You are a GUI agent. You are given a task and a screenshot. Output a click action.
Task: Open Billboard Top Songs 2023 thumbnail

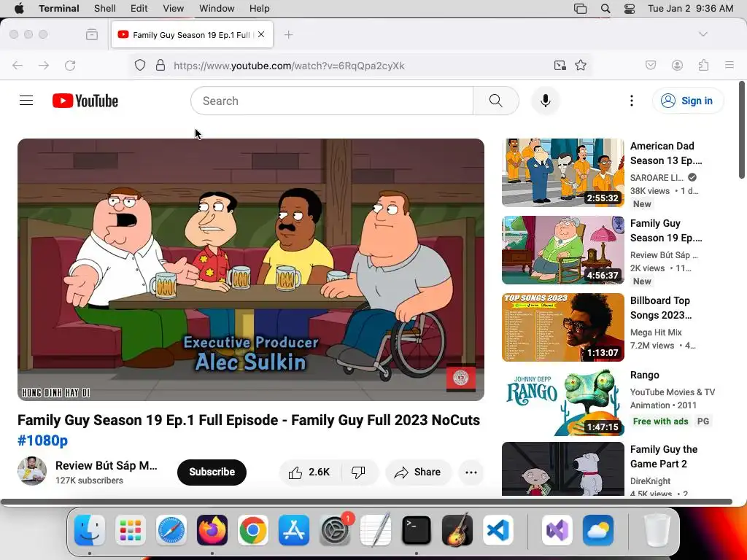562,327
